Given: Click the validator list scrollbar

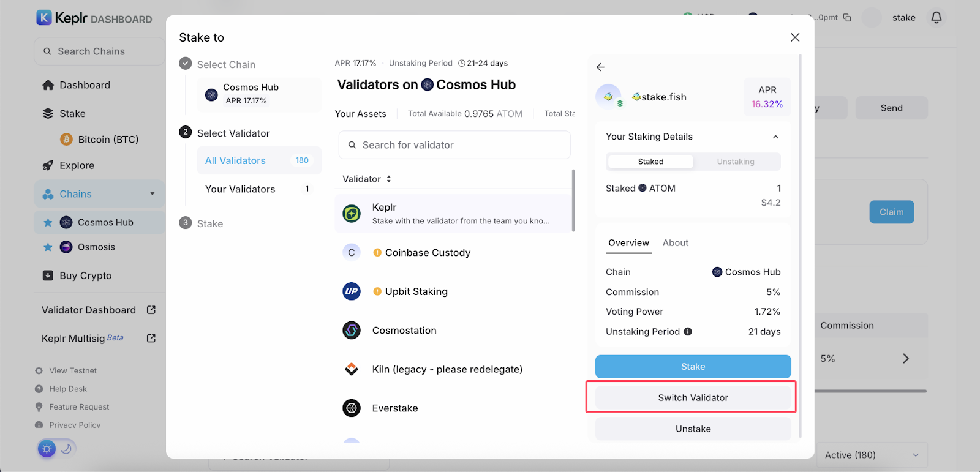Looking at the screenshot, I should (x=573, y=201).
